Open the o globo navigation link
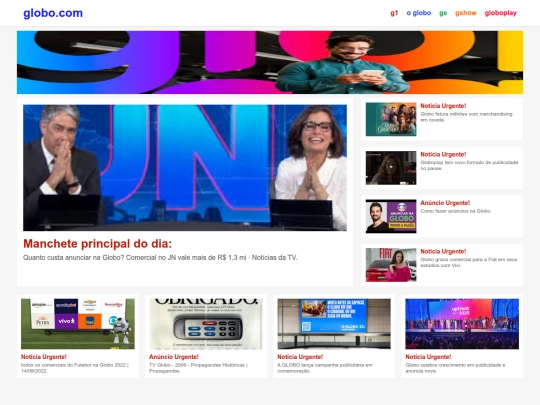 pyautogui.click(x=419, y=13)
